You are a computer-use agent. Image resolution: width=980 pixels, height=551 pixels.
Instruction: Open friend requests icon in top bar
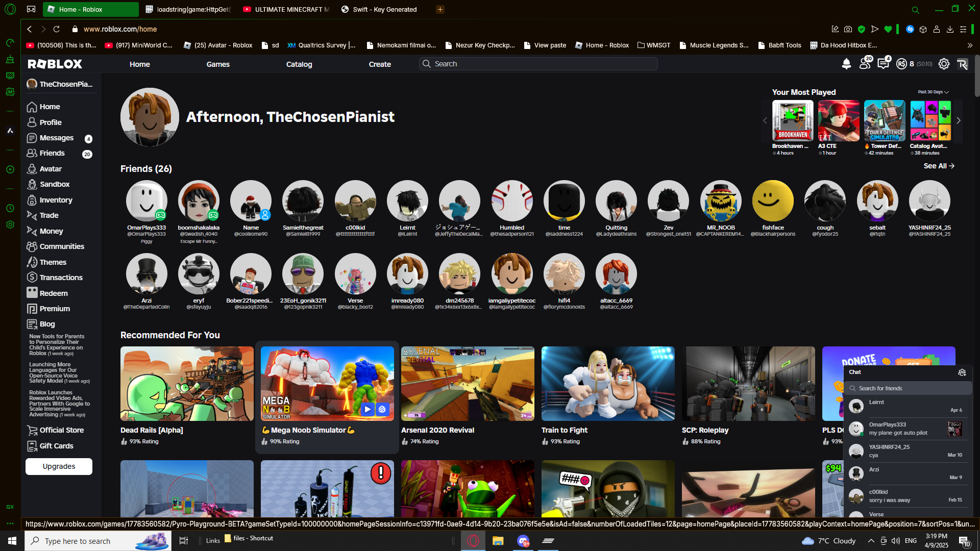[x=865, y=64]
